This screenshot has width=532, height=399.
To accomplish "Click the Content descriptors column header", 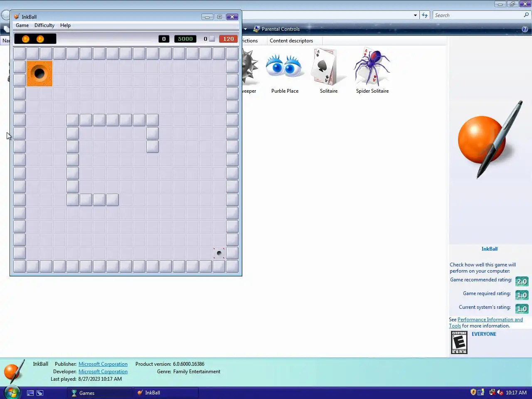I will coord(291,41).
